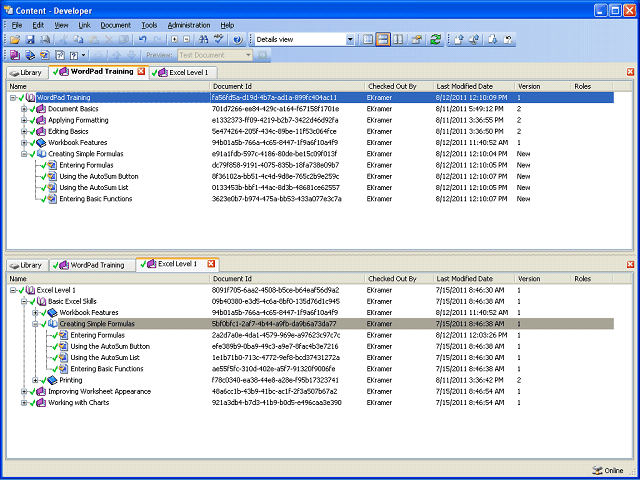Click the Copy toolbar icon

click(78, 40)
